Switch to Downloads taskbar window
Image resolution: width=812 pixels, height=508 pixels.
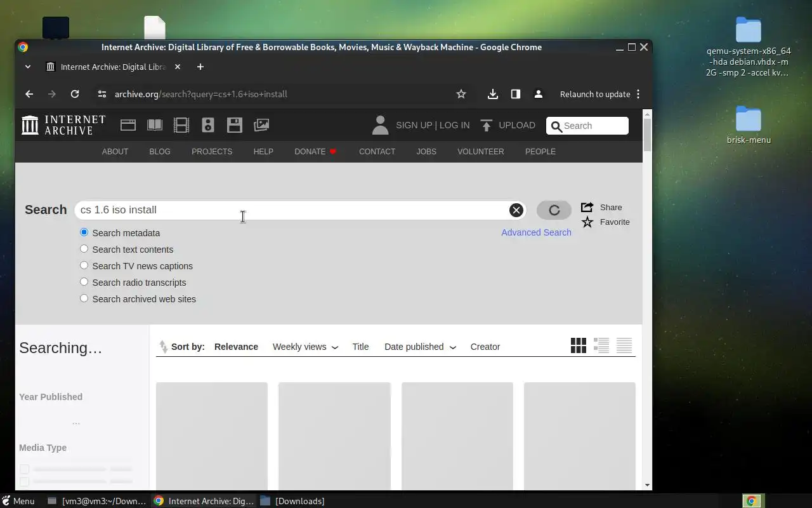(x=292, y=501)
